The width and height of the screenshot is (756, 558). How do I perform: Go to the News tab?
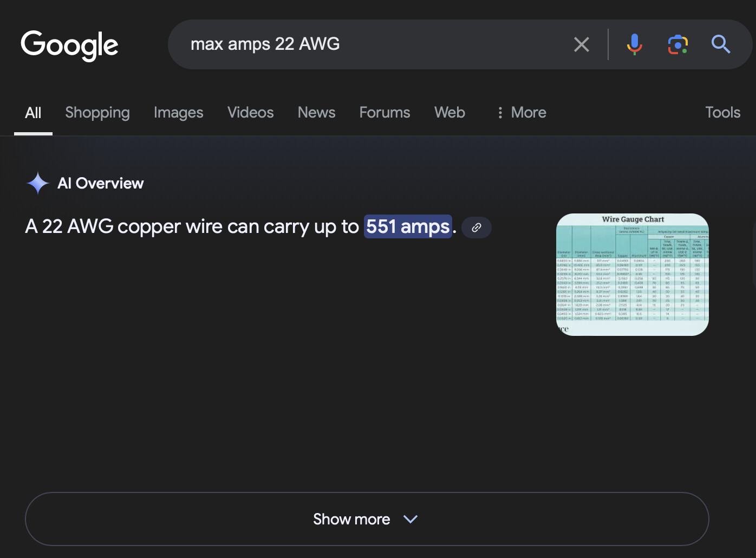tap(316, 113)
